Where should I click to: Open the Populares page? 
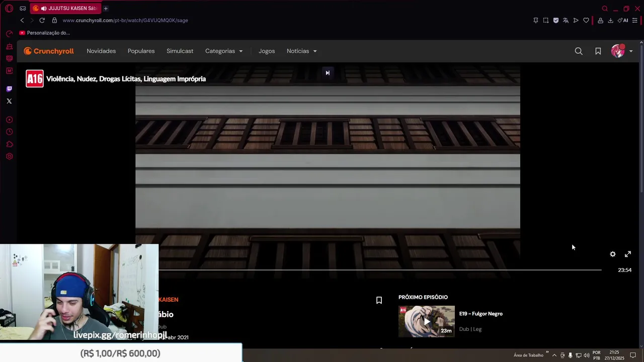pos(141,51)
